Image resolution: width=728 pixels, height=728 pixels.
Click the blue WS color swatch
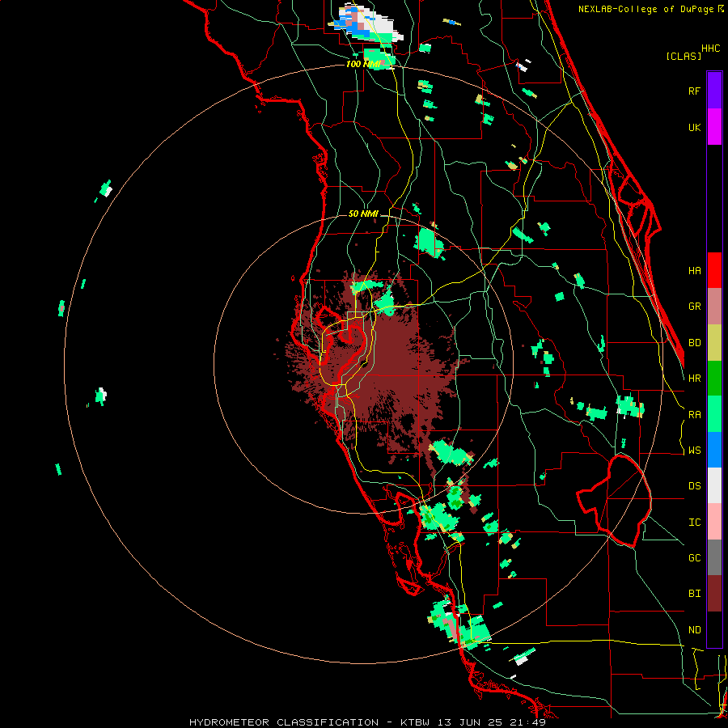(714, 450)
